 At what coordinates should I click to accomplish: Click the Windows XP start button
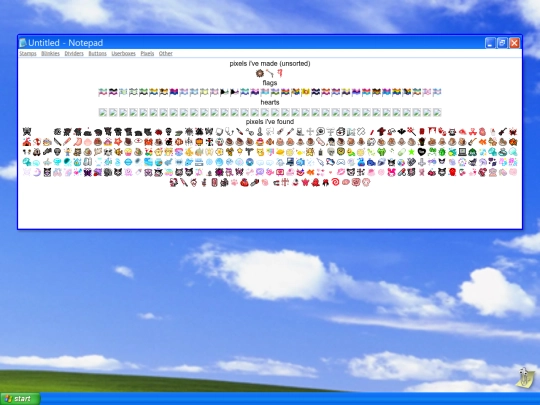20,398
